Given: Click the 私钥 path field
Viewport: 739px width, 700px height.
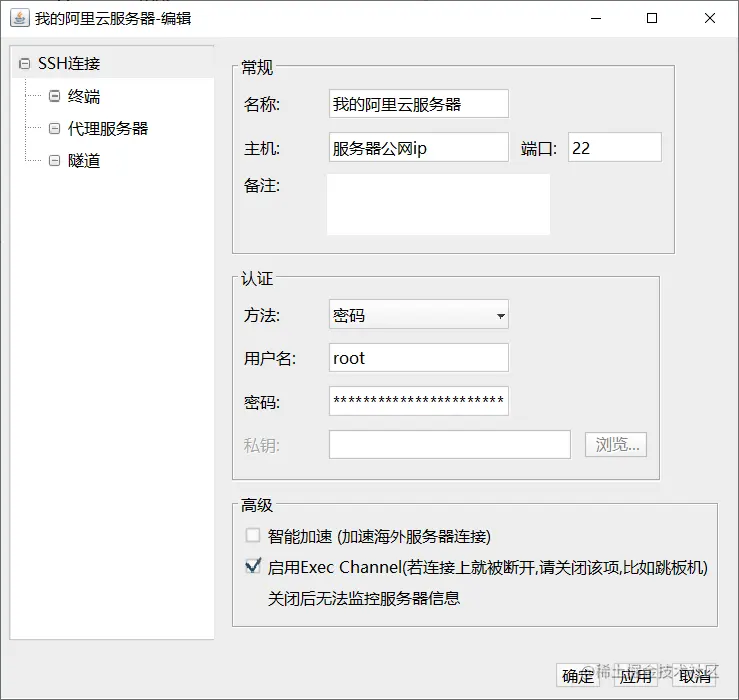Looking at the screenshot, I should [450, 445].
